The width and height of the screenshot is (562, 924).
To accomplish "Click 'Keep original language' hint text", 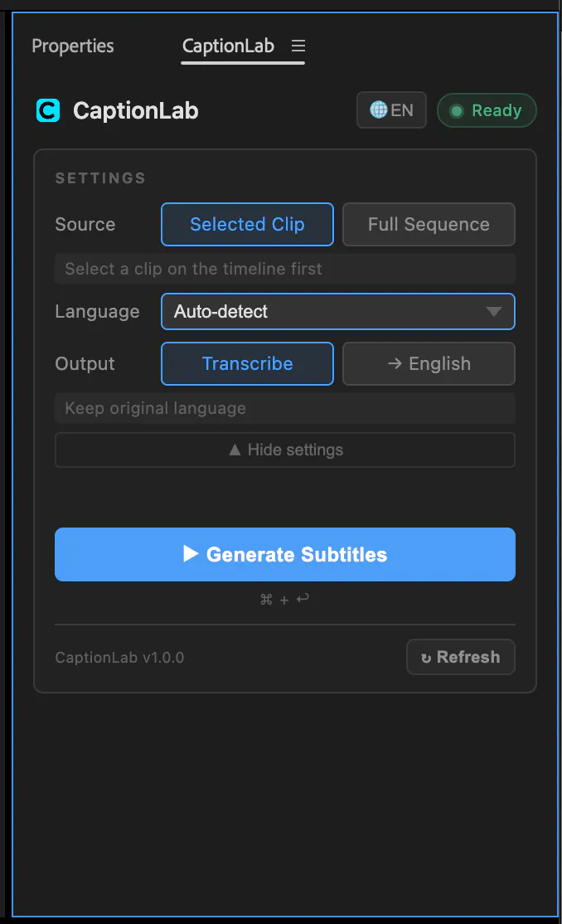I will pyautogui.click(x=285, y=408).
